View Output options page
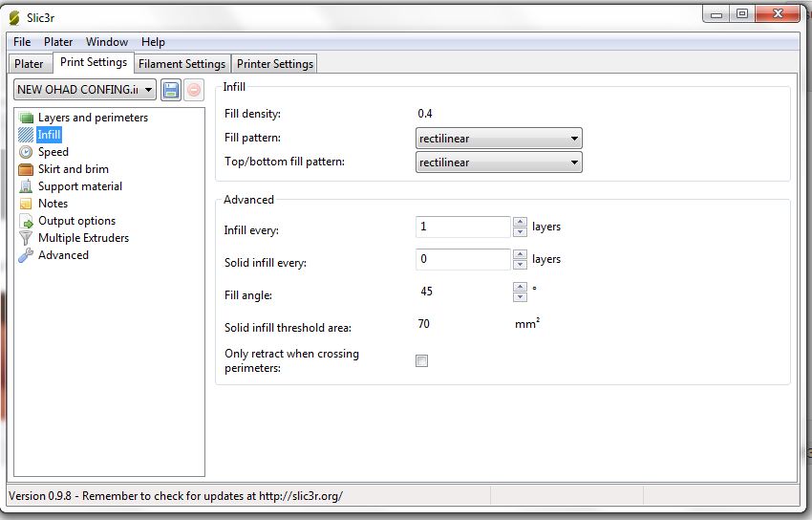Image resolution: width=812 pixels, height=520 pixels. click(76, 221)
